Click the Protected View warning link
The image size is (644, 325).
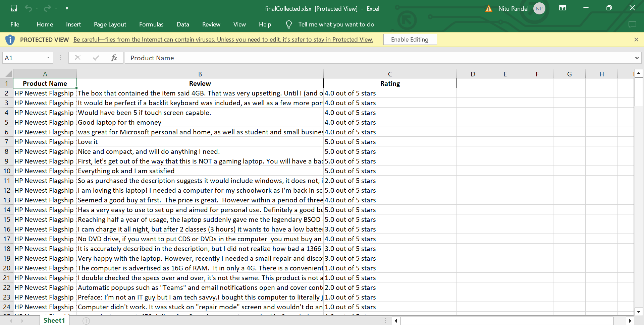223,40
